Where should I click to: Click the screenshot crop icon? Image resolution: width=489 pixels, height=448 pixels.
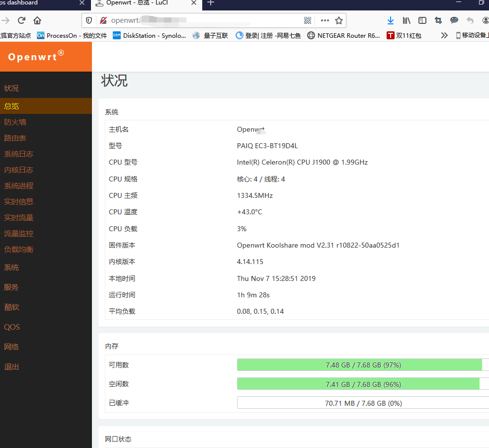coord(438,20)
